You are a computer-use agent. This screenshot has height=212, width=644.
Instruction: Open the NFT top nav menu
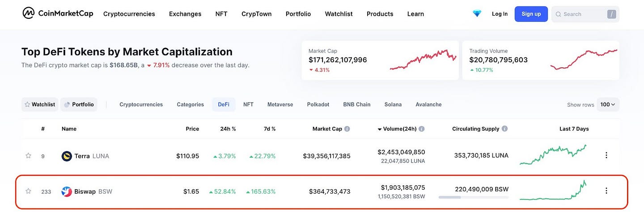pyautogui.click(x=221, y=14)
